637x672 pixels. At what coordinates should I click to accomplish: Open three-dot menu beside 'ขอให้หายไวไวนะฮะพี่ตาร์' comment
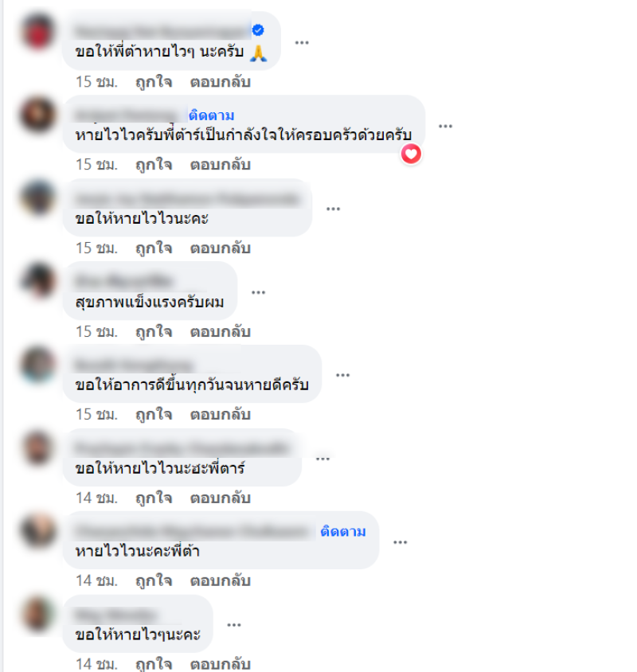(322, 459)
